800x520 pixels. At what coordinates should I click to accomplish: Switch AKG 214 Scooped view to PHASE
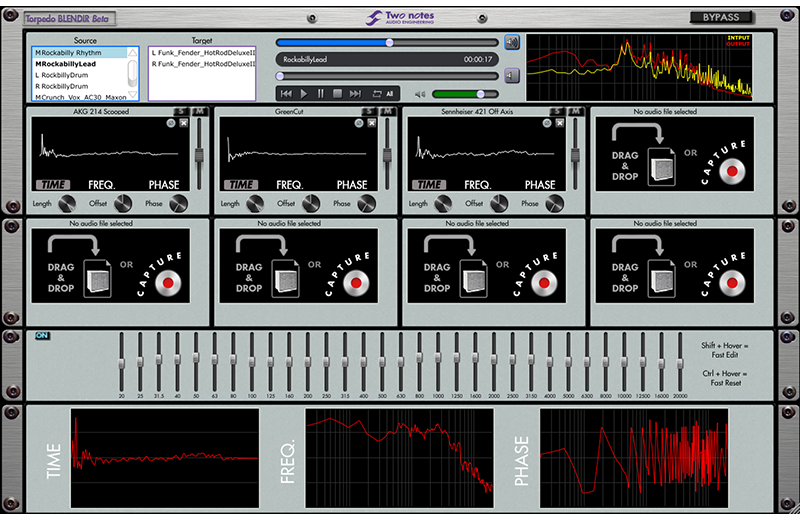click(164, 185)
